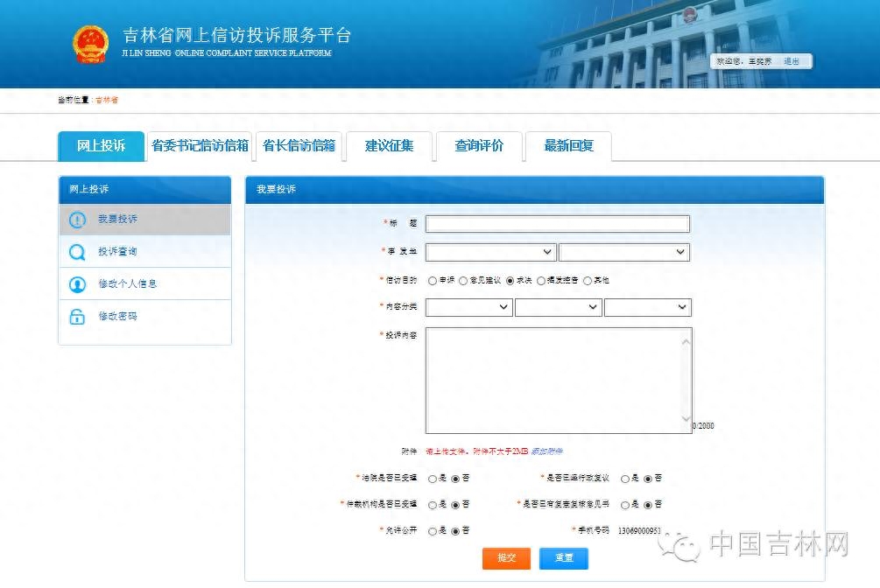Expand the third 内容分类 dropdown
The height and width of the screenshot is (588, 880).
tap(647, 307)
